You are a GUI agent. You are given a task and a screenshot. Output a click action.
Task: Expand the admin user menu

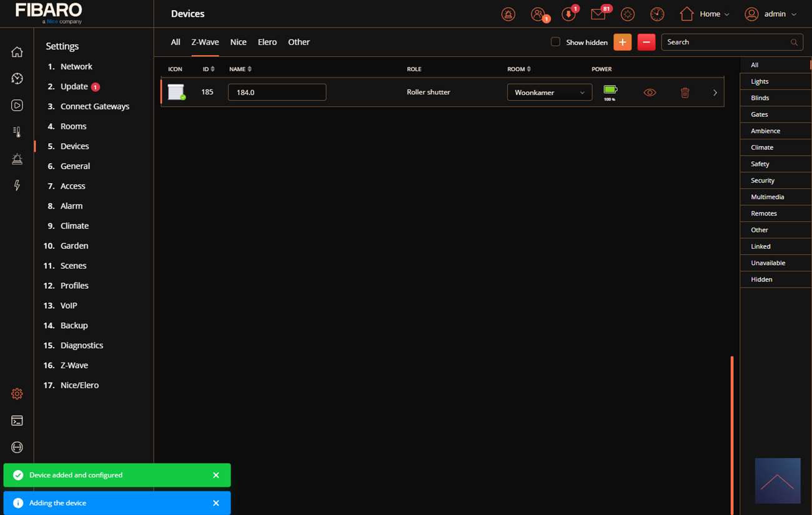coord(771,14)
